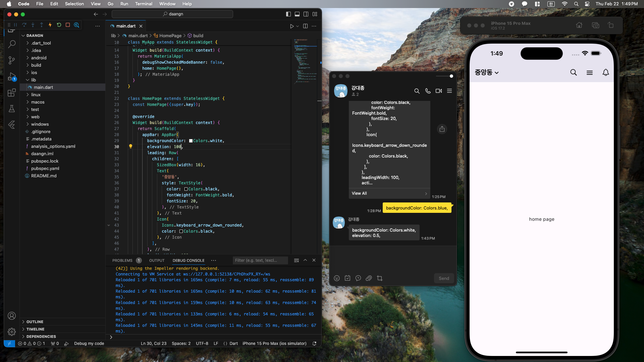644x362 pixels.
Task: Open Accounts menu in activity bar
Action: (12, 316)
